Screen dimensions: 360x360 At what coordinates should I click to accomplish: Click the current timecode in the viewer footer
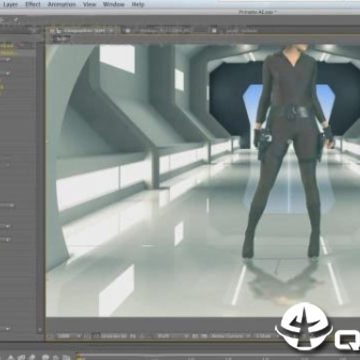[x=113, y=336]
